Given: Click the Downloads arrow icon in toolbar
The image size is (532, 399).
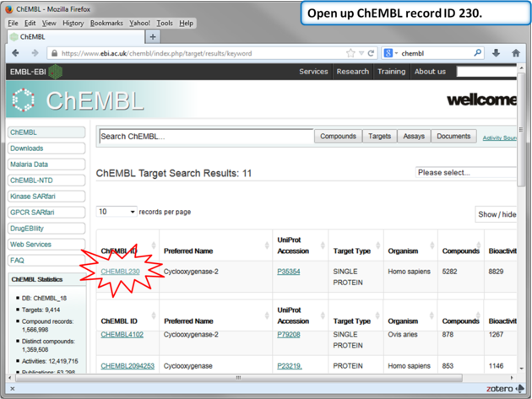Looking at the screenshot, I should click(497, 53).
